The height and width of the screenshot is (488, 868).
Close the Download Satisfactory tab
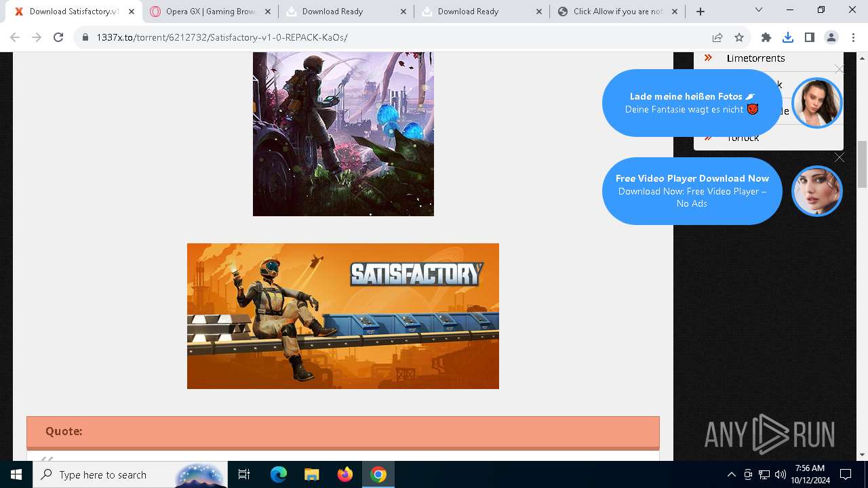pyautogui.click(x=132, y=12)
